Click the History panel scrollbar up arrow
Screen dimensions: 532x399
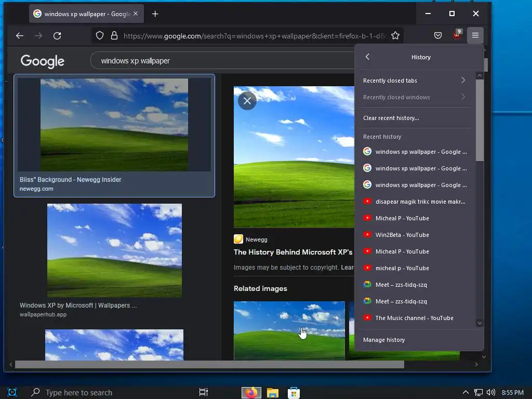480,75
